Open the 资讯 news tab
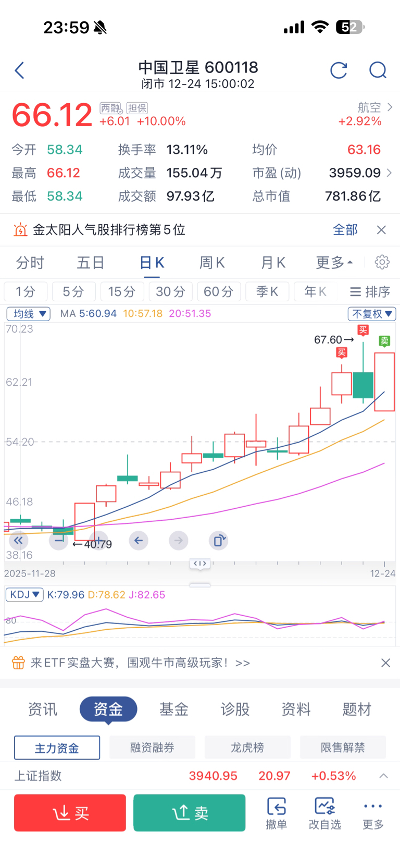This screenshot has height=868, width=400. 43,709
